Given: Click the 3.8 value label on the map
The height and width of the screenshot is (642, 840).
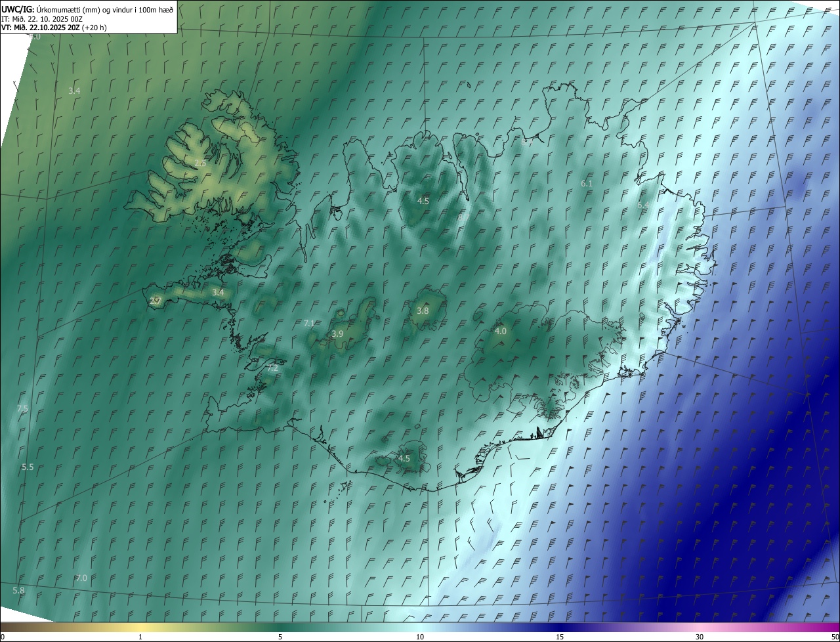Looking at the screenshot, I should (x=423, y=310).
